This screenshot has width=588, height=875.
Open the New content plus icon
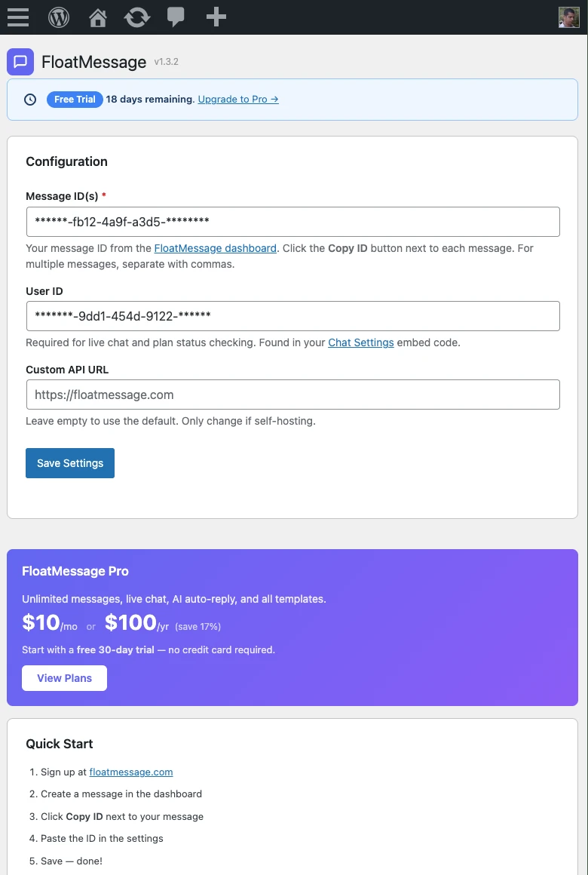[x=216, y=17]
